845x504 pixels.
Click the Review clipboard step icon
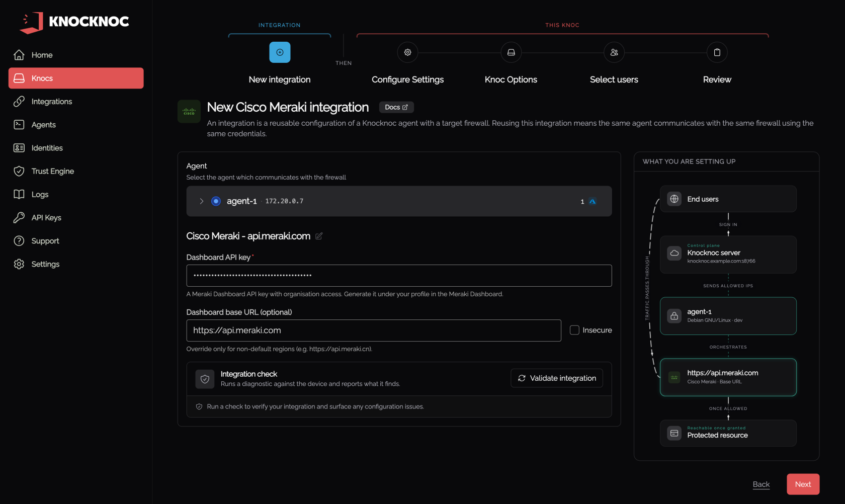pos(717,52)
